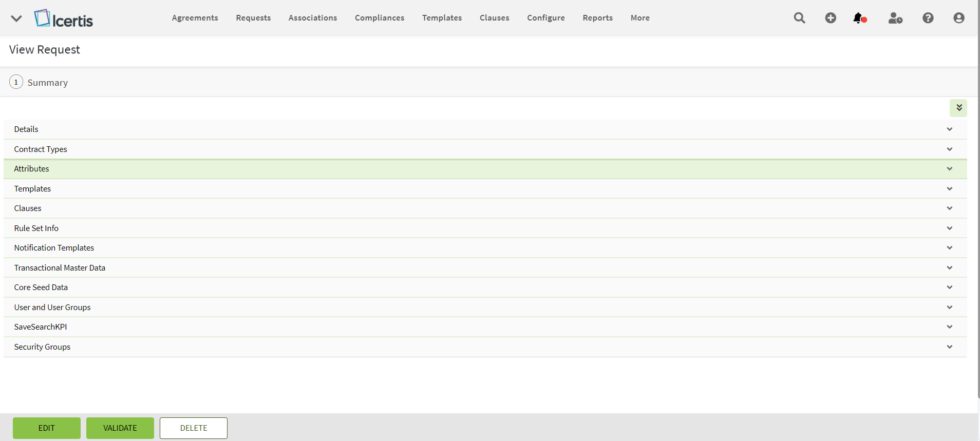Click the Icertis logo

64,18
